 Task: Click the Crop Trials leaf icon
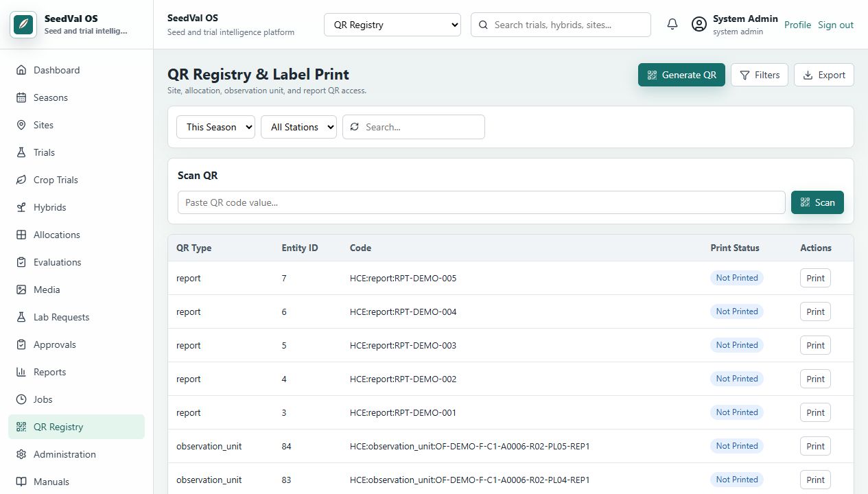pyautogui.click(x=21, y=180)
